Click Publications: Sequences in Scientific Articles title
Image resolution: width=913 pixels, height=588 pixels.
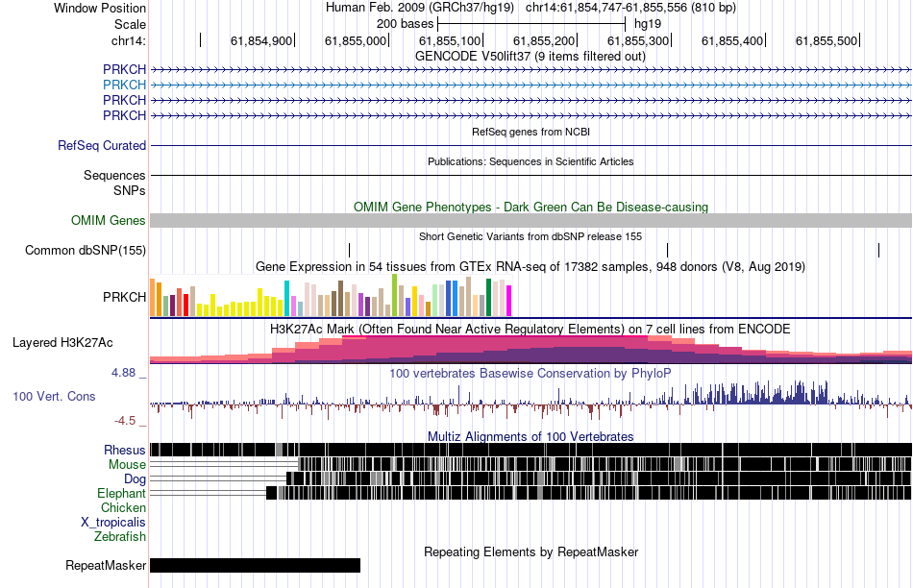point(531,161)
